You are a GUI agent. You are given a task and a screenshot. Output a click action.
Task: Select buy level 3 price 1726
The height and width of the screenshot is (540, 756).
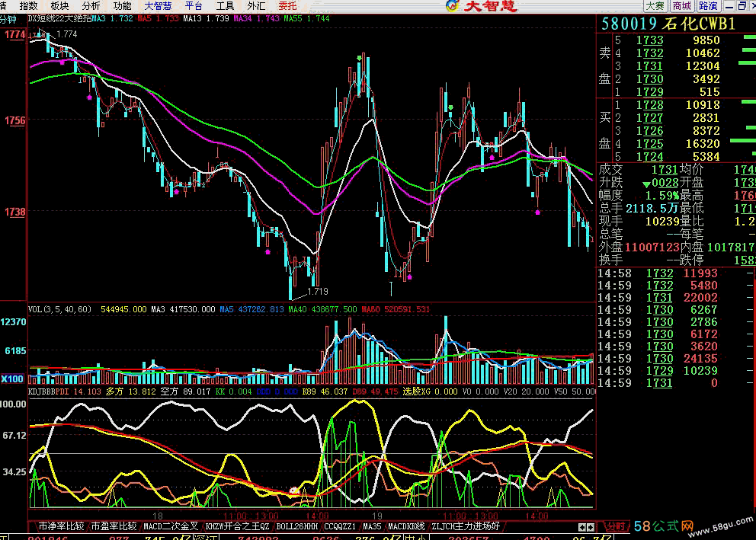click(x=649, y=131)
